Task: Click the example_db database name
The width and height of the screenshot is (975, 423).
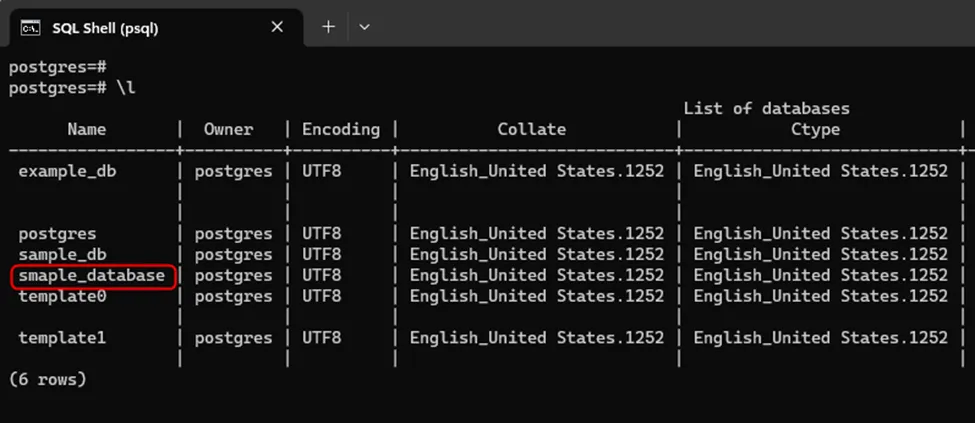Action: (x=67, y=171)
